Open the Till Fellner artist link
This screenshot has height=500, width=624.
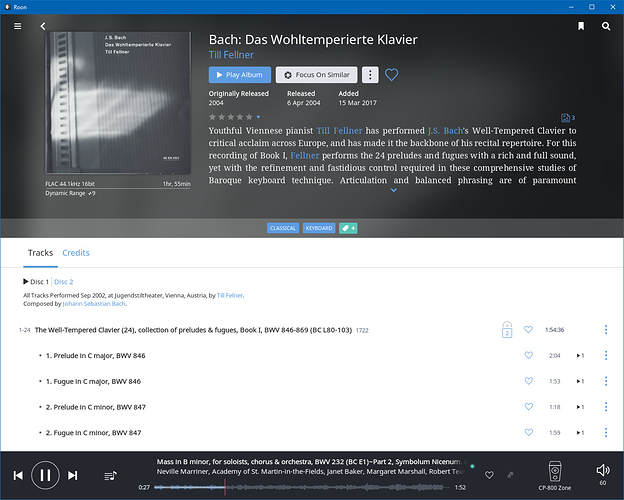click(231, 55)
